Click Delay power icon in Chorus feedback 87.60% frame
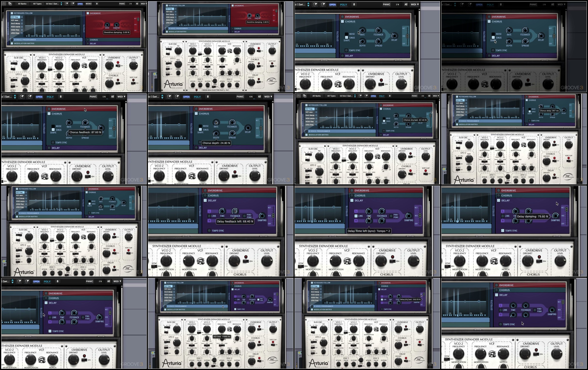588x370 pixels. point(49,148)
